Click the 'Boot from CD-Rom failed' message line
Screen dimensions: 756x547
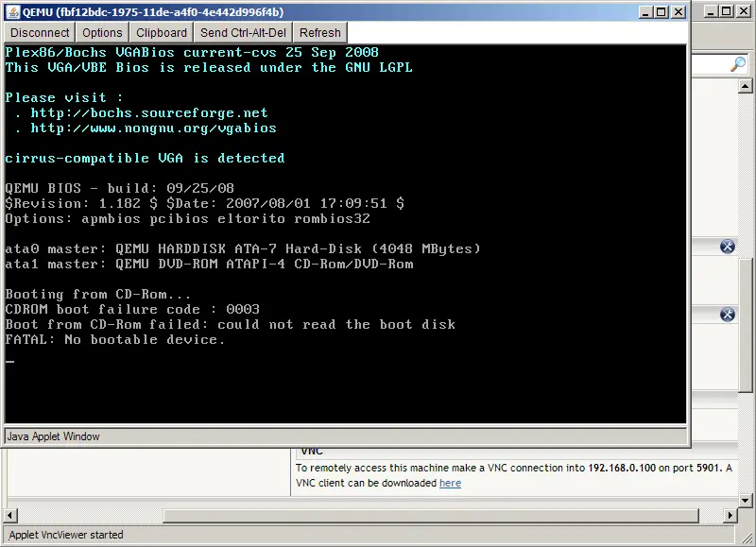point(230,324)
